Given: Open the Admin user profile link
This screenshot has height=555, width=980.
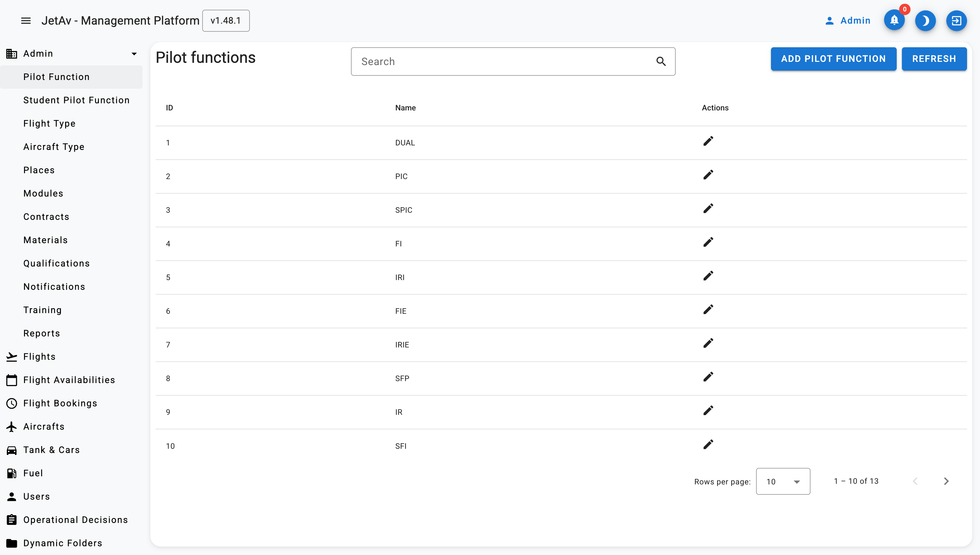Looking at the screenshot, I should click(848, 21).
